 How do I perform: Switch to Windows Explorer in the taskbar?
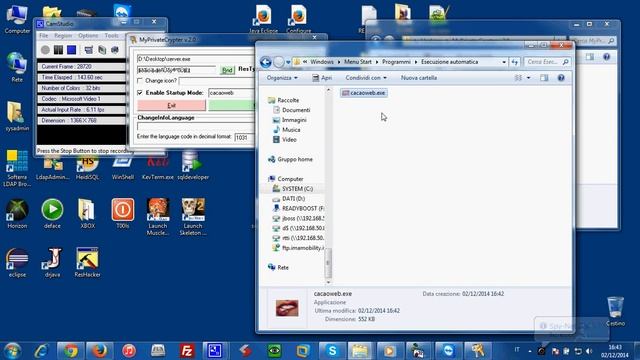(360, 351)
